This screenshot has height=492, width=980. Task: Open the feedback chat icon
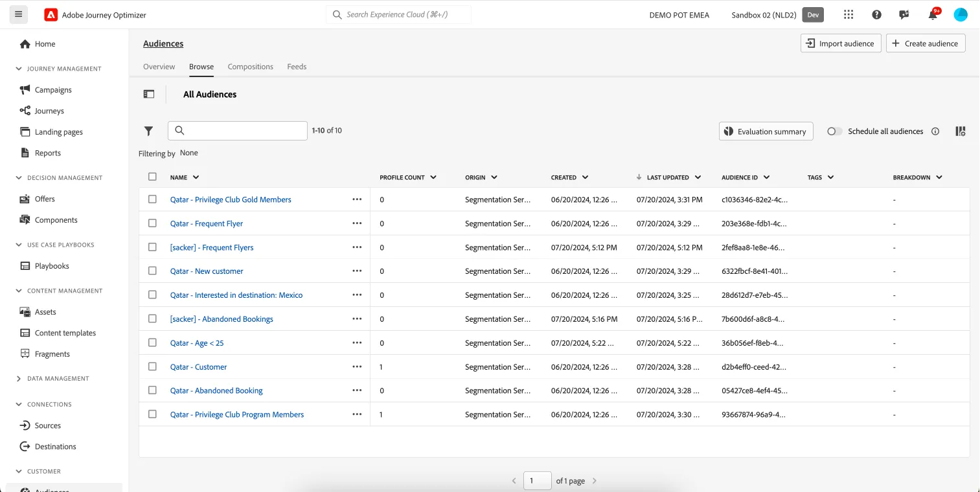[904, 15]
